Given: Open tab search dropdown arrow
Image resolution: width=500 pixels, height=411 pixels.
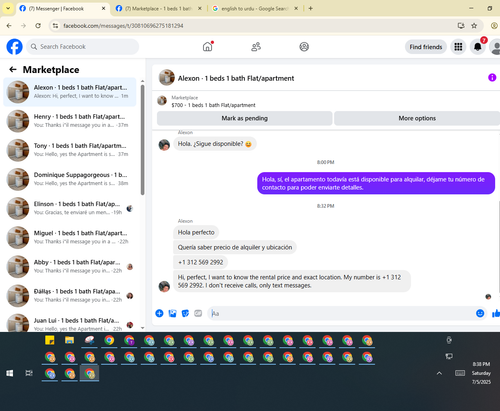Looking at the screenshot, I should coord(8,8).
